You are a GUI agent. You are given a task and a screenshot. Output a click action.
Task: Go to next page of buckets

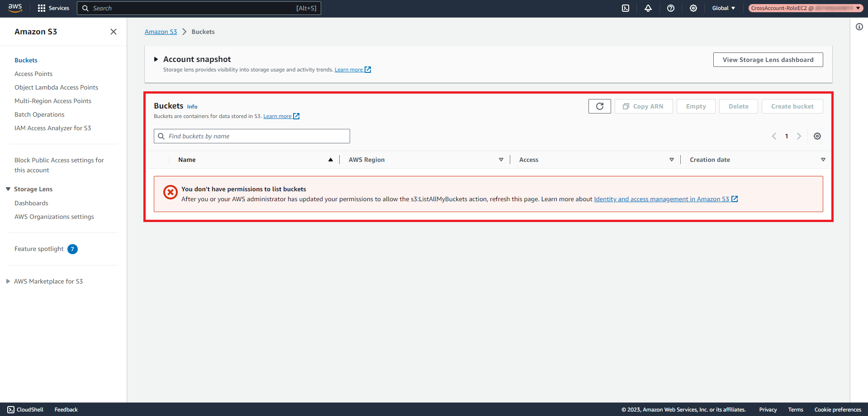click(x=799, y=136)
